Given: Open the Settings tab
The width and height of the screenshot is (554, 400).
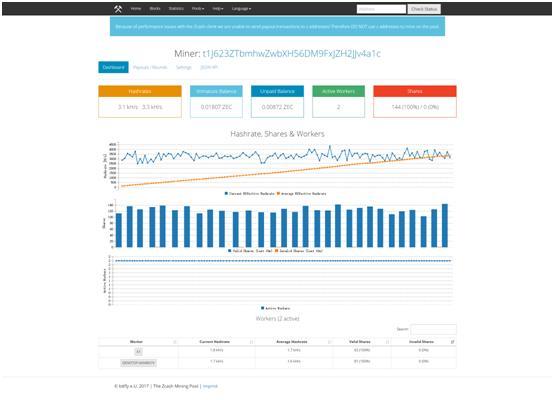Looking at the screenshot, I should click(184, 67).
